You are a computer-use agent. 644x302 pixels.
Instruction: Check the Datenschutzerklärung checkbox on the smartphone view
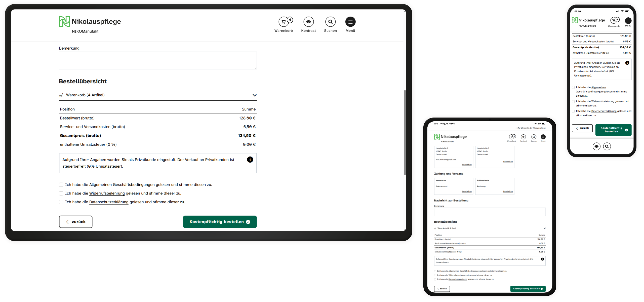573,111
